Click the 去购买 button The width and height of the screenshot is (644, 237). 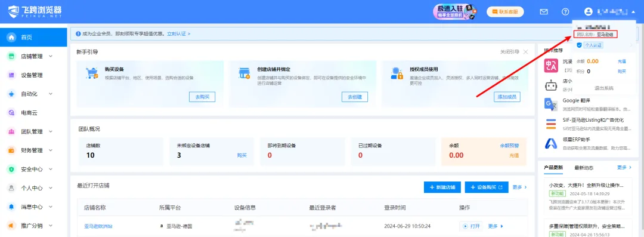(202, 97)
